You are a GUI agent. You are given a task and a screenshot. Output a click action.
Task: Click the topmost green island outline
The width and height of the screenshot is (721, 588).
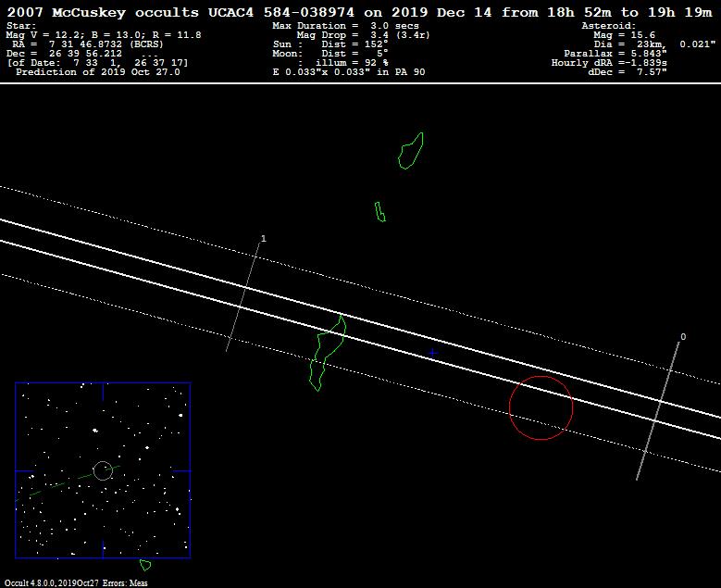pyautogui.click(x=411, y=151)
